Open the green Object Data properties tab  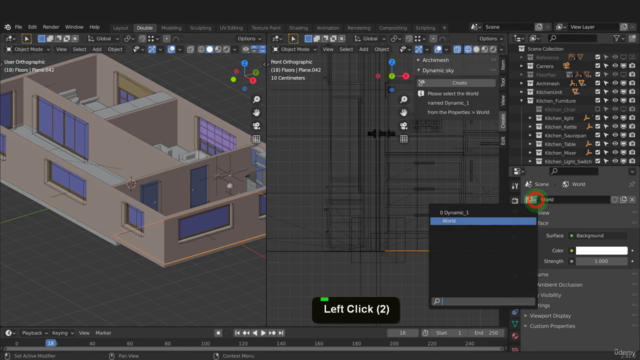click(515, 324)
